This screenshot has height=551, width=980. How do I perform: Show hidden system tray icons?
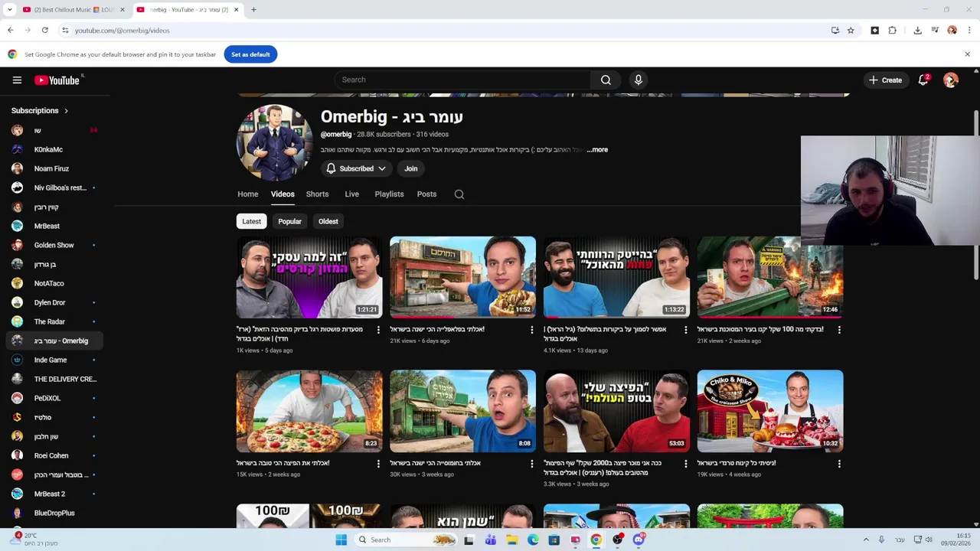pos(866,540)
